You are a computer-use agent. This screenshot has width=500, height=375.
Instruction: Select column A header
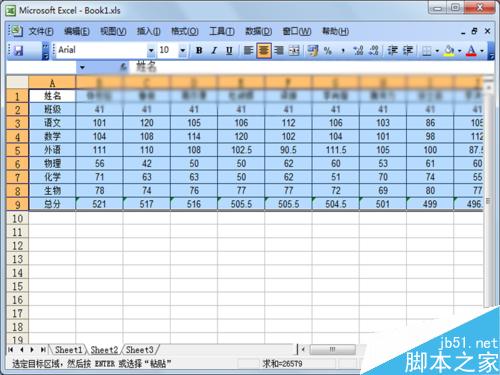pos(52,83)
